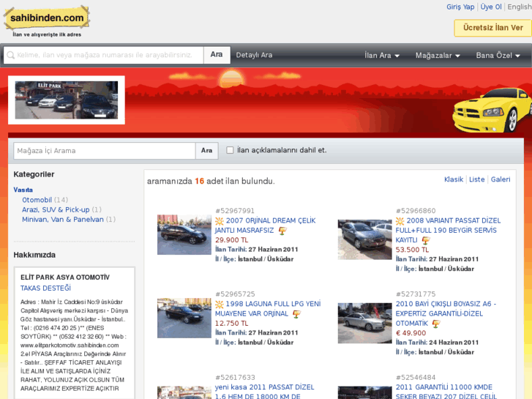The width and height of the screenshot is (532, 399).
Task: Open the Mağazalar dropdown menu
Action: tap(438, 56)
